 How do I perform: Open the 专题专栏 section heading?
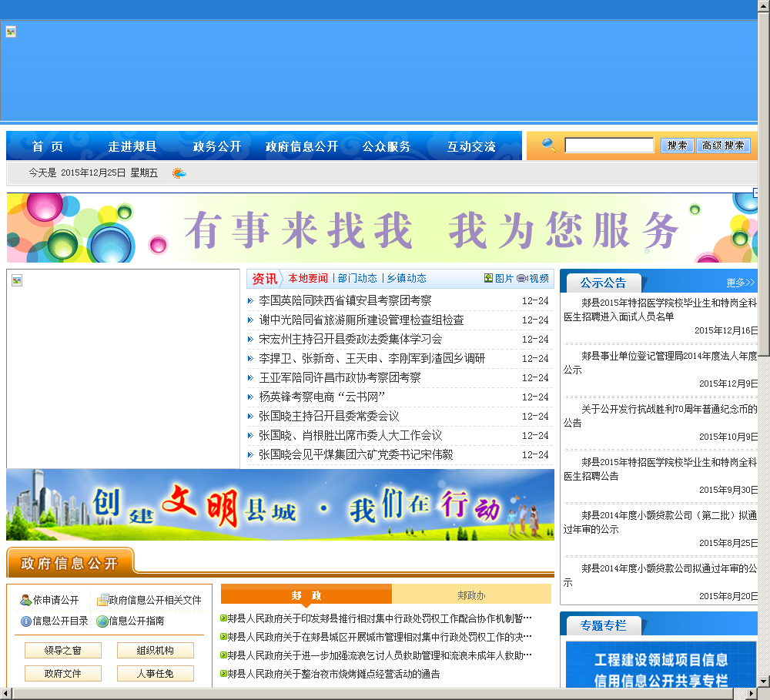click(x=603, y=625)
